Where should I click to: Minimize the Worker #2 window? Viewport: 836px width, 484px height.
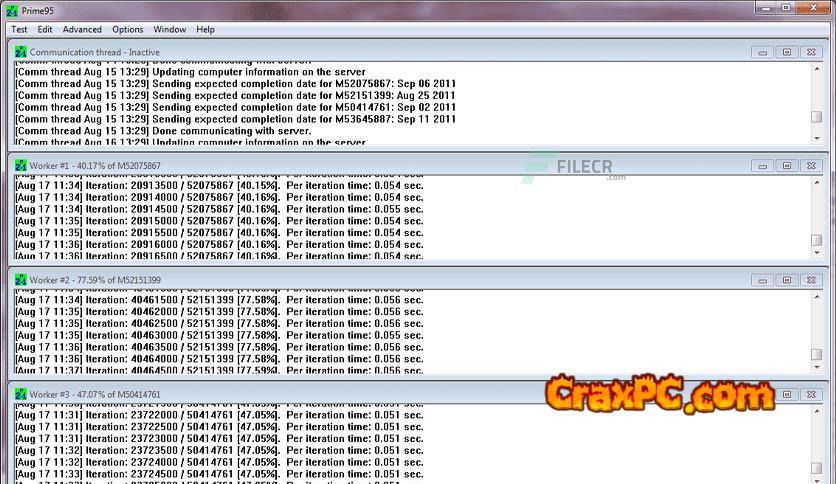pos(762,280)
